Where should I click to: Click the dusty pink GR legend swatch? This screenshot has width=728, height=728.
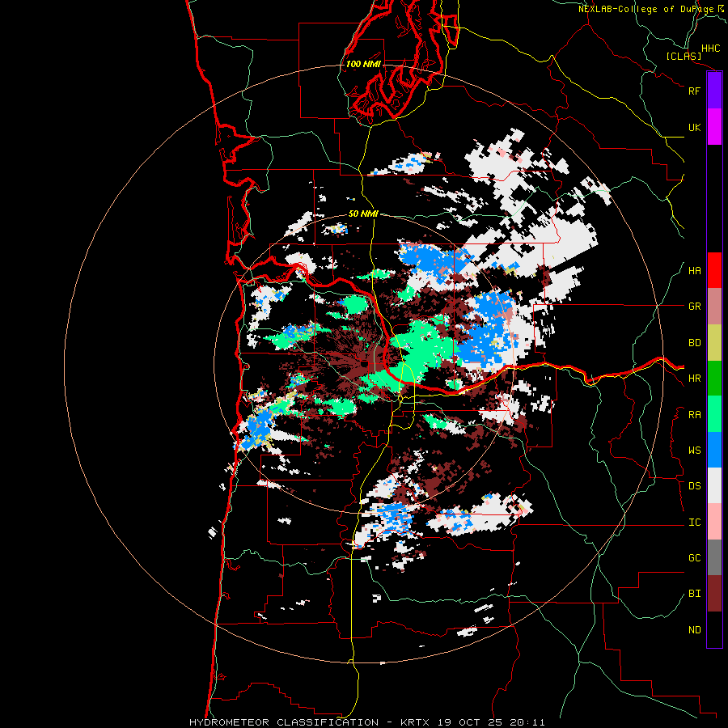714,307
